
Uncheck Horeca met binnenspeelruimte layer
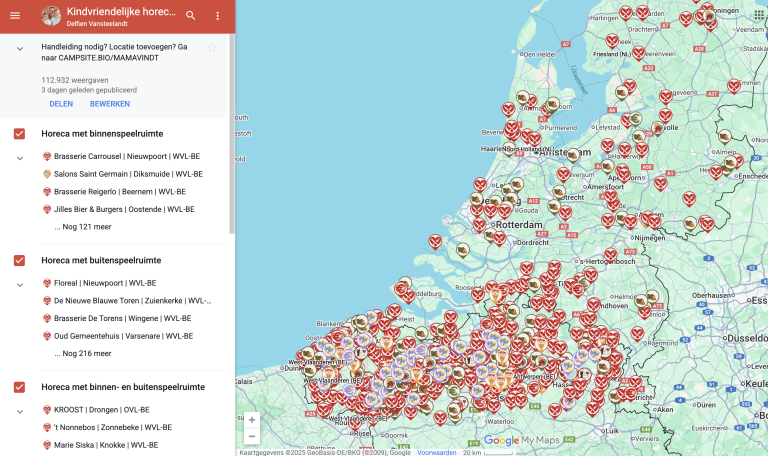pos(20,134)
